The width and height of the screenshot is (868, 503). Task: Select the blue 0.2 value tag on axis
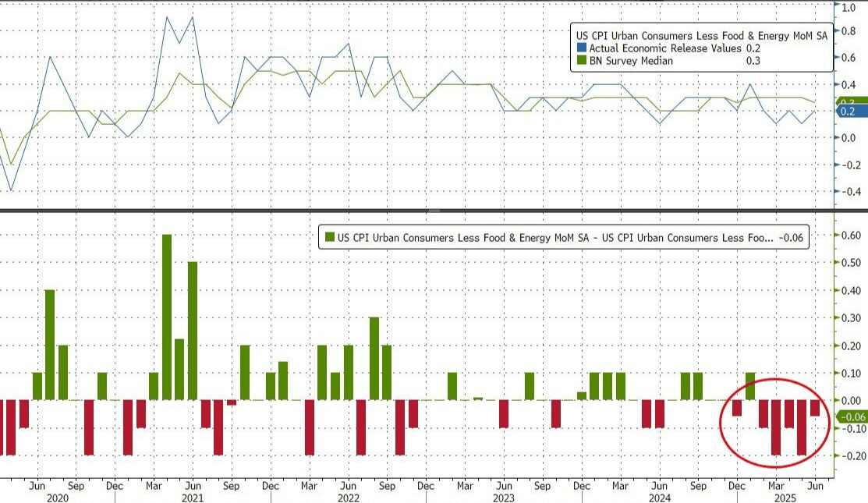point(850,112)
